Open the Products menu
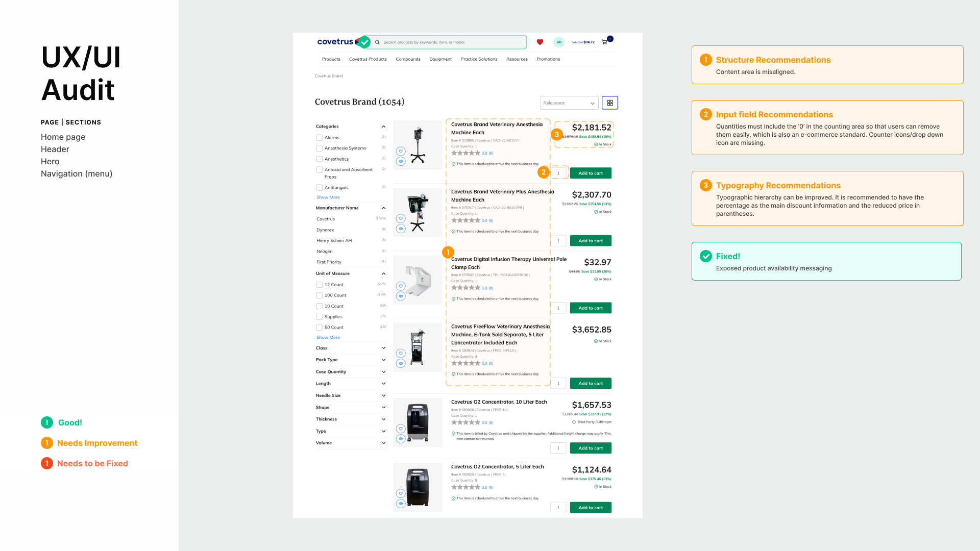This screenshot has height=551, width=980. tap(331, 59)
